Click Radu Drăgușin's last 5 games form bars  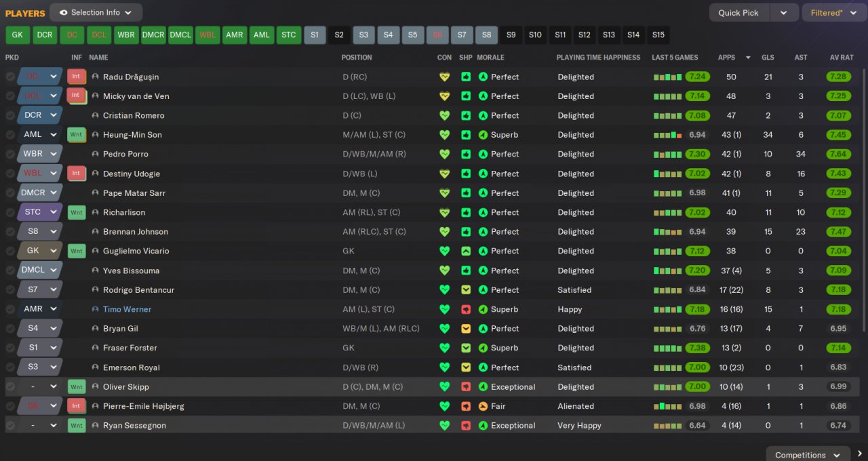click(x=667, y=77)
